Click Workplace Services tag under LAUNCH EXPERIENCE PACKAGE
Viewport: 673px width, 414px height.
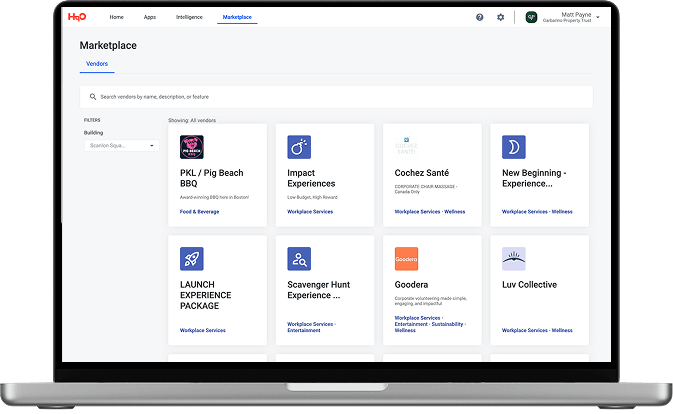coord(203,330)
